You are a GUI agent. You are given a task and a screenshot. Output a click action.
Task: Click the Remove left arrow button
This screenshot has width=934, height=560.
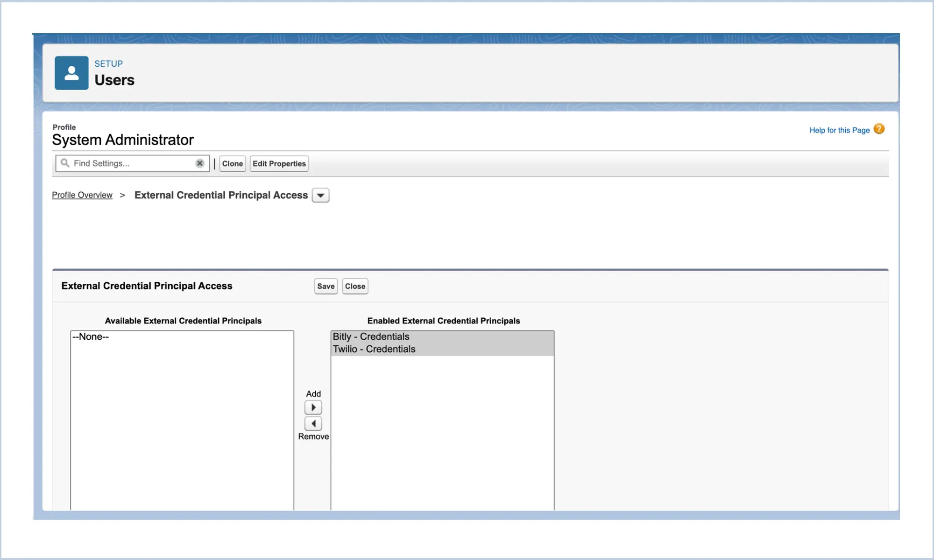click(x=313, y=424)
